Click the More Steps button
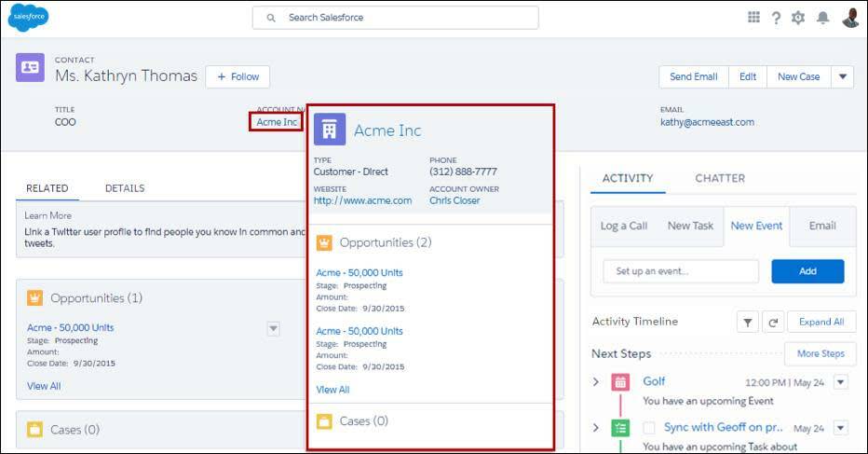Viewport: 868px width, 454px height. coord(821,353)
